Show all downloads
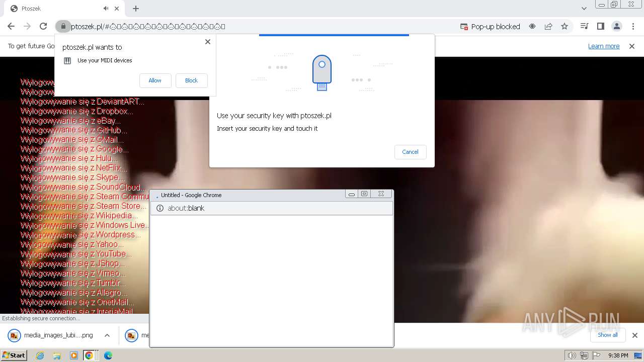 [608, 335]
